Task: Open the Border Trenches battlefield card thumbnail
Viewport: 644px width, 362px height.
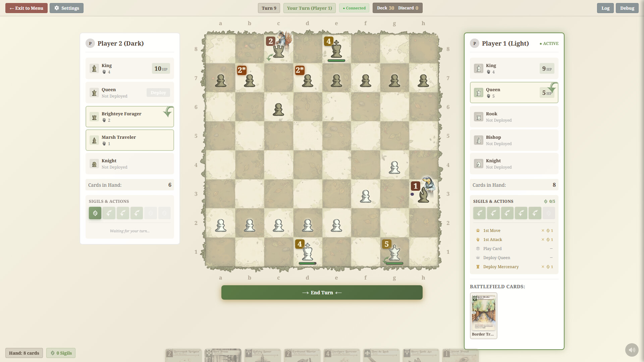Action: click(x=483, y=315)
